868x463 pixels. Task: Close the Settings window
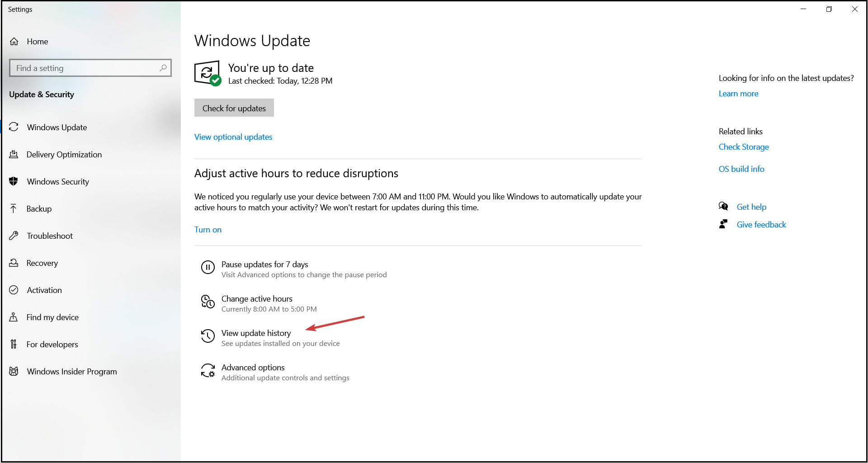click(x=854, y=9)
